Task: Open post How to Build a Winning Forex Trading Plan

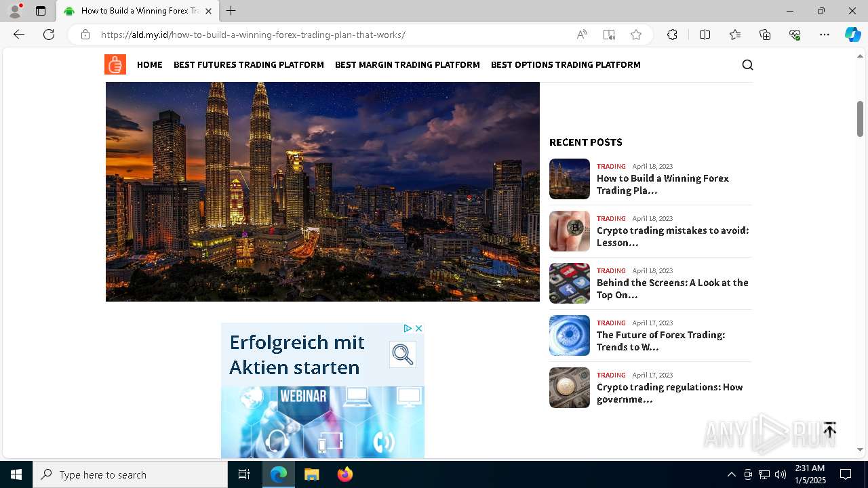Action: pyautogui.click(x=663, y=184)
